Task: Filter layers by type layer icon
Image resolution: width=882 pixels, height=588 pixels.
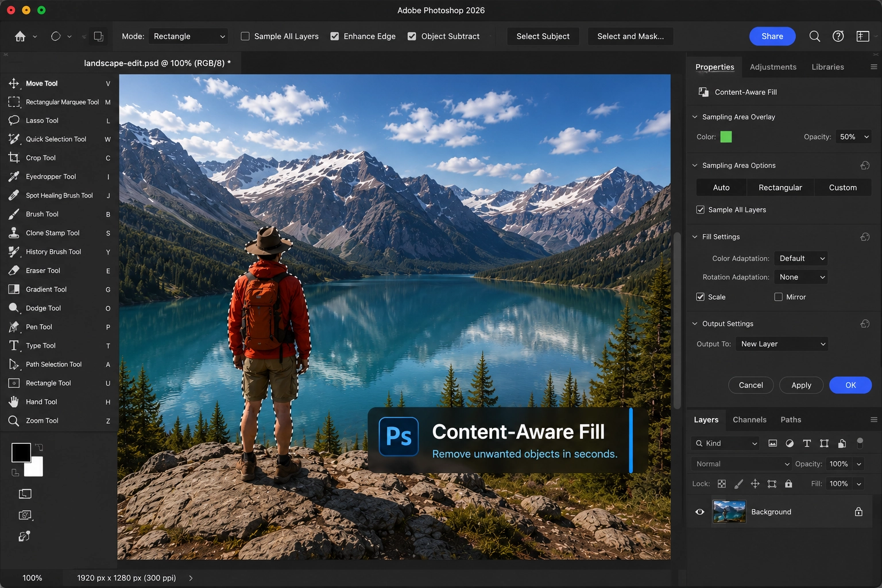Action: pos(807,443)
